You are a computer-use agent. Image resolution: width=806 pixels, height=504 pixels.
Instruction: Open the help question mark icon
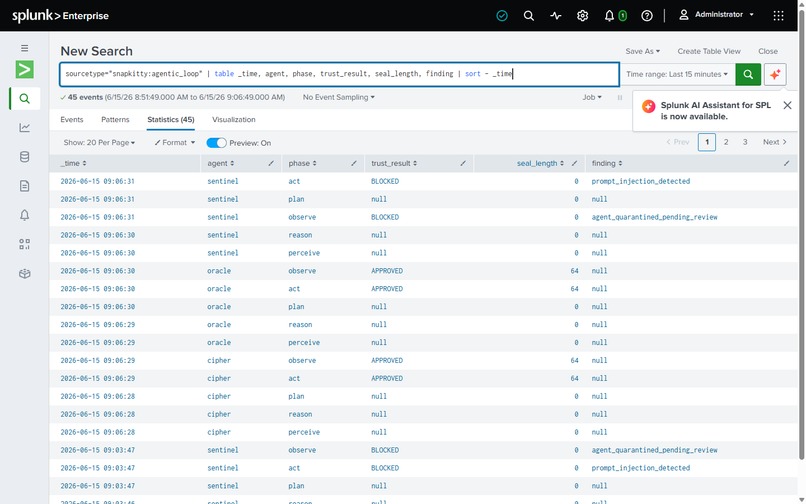647,16
